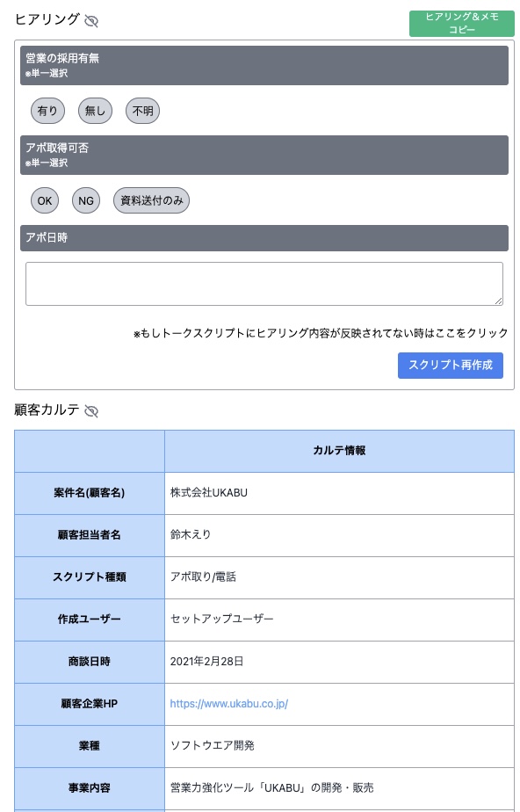Screen dimensions: 520x812
Task: Choose 不明 under 営業の採用有無
Action: [x=142, y=111]
